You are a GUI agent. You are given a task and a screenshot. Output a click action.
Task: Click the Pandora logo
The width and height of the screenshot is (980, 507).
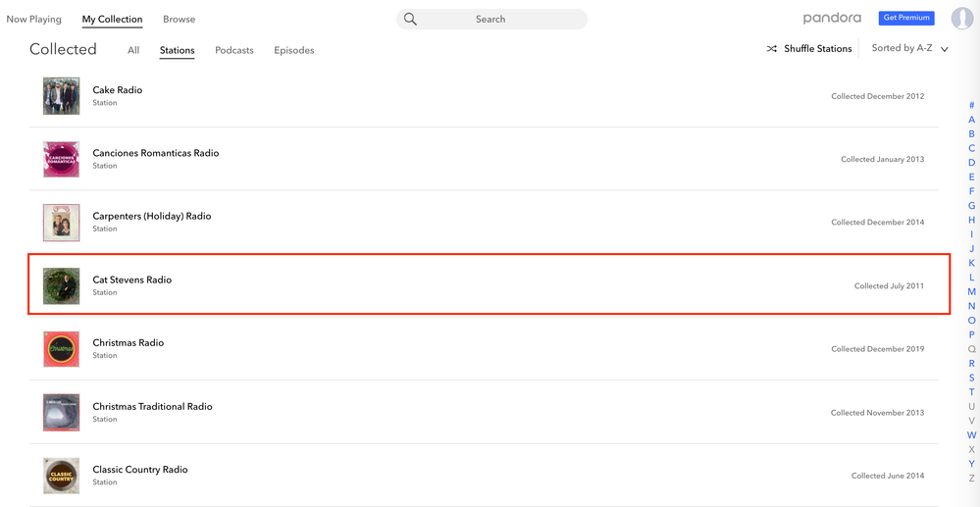pyautogui.click(x=832, y=18)
